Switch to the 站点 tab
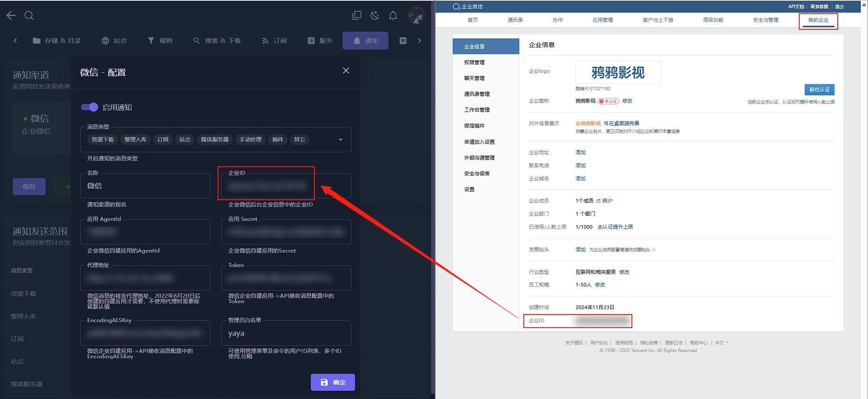This screenshot has height=399, width=868. 114,41
